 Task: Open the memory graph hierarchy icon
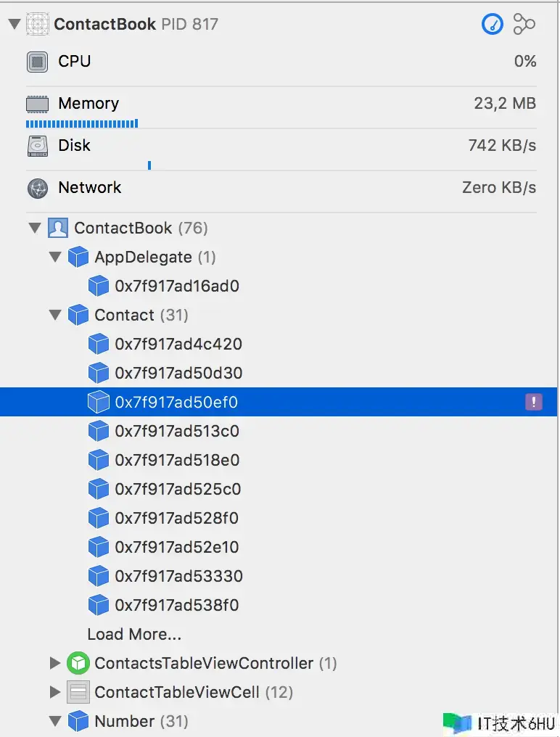[524, 24]
